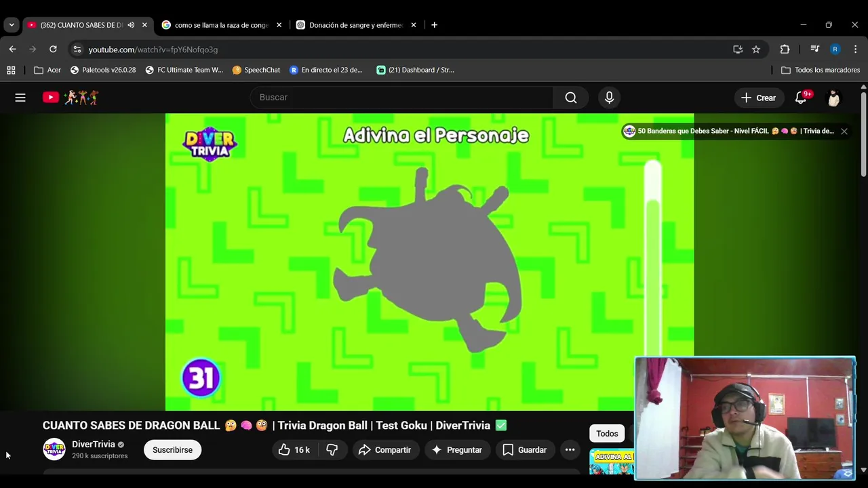Expand tab search dropdown arrow
Screen dimensions: 868x488
12,25
